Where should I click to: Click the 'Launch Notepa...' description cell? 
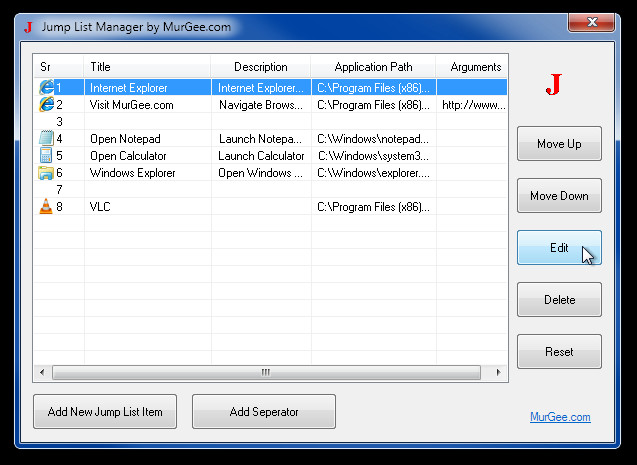pyautogui.click(x=261, y=139)
